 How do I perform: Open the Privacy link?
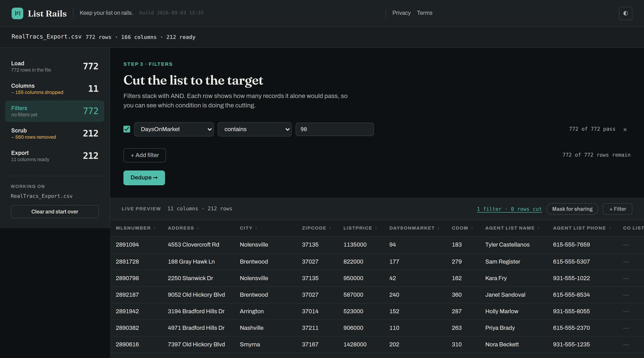(401, 13)
